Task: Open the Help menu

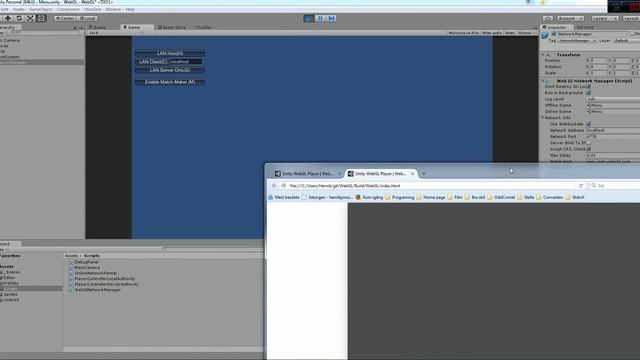Action: pyautogui.click(x=130, y=9)
